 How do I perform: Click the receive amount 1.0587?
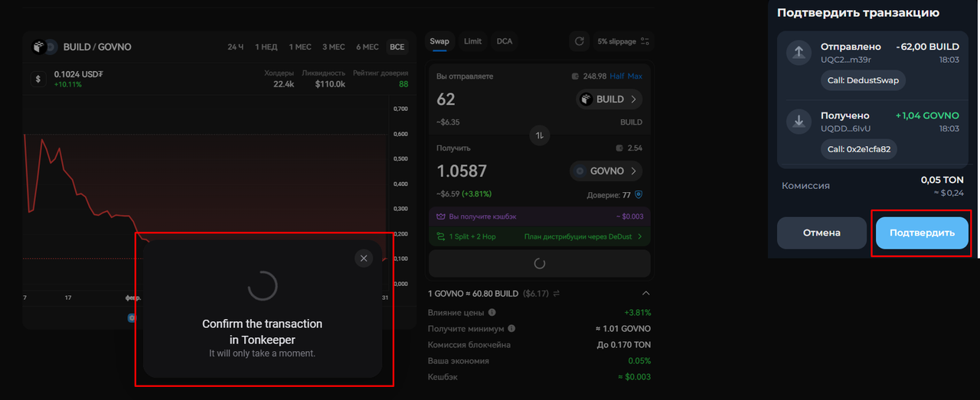click(462, 171)
